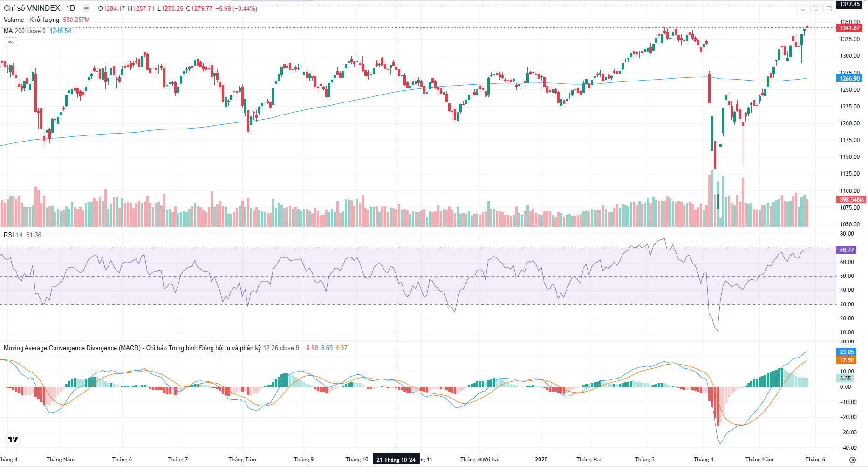Click the green 5.55 histogram label
Image resolution: width=868 pixels, height=467 pixels.
[x=846, y=379]
